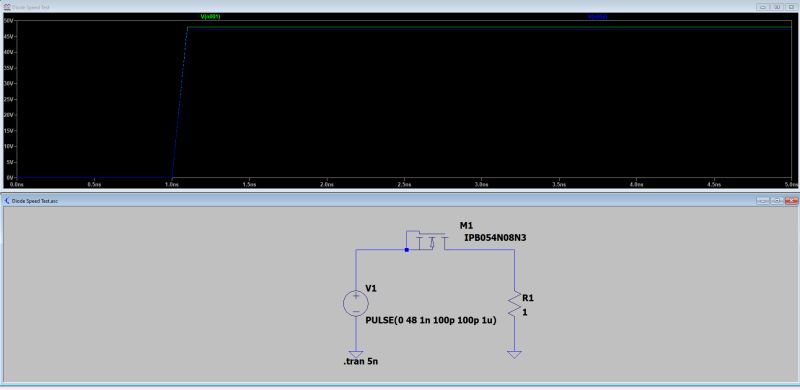Click the 2.5ns time axis label
The height and width of the screenshot is (390, 800).
pyautogui.click(x=404, y=183)
